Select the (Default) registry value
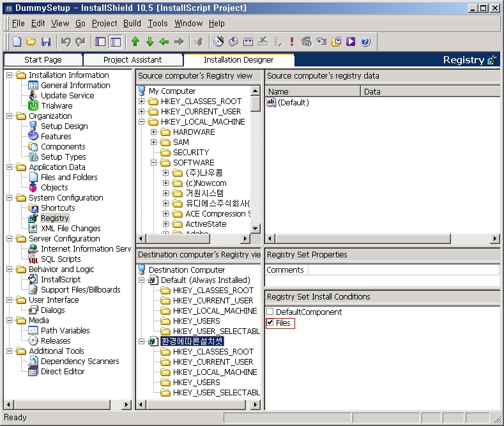Viewport: 504px width, 426px height. 293,102
